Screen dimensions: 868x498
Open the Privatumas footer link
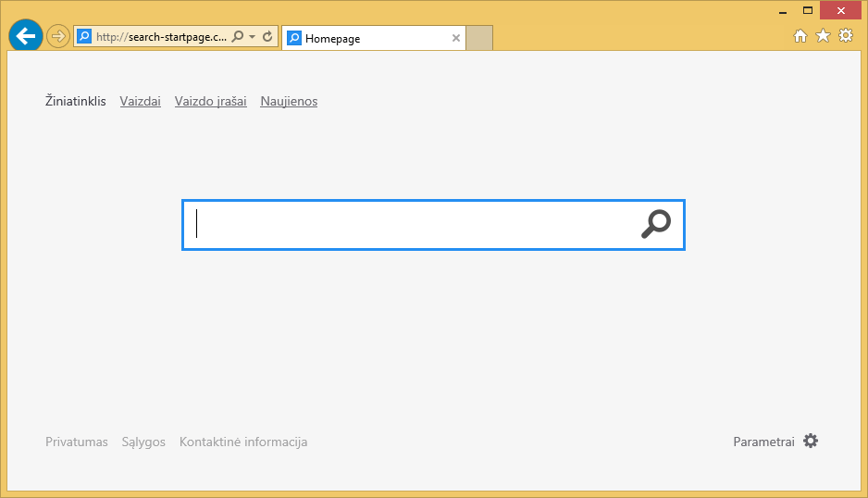77,442
